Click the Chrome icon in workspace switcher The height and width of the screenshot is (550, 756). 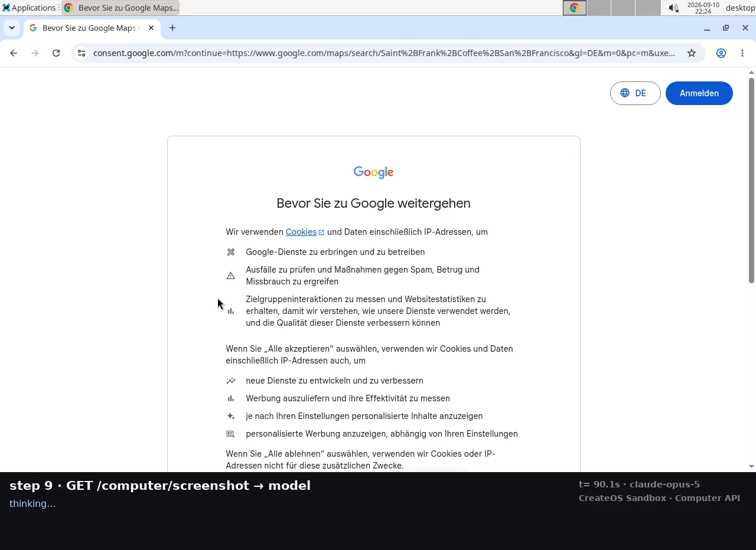click(x=574, y=8)
